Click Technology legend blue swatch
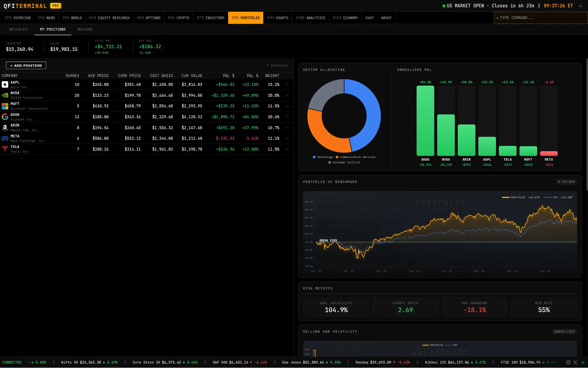This screenshot has width=588, height=368. tap(314, 157)
